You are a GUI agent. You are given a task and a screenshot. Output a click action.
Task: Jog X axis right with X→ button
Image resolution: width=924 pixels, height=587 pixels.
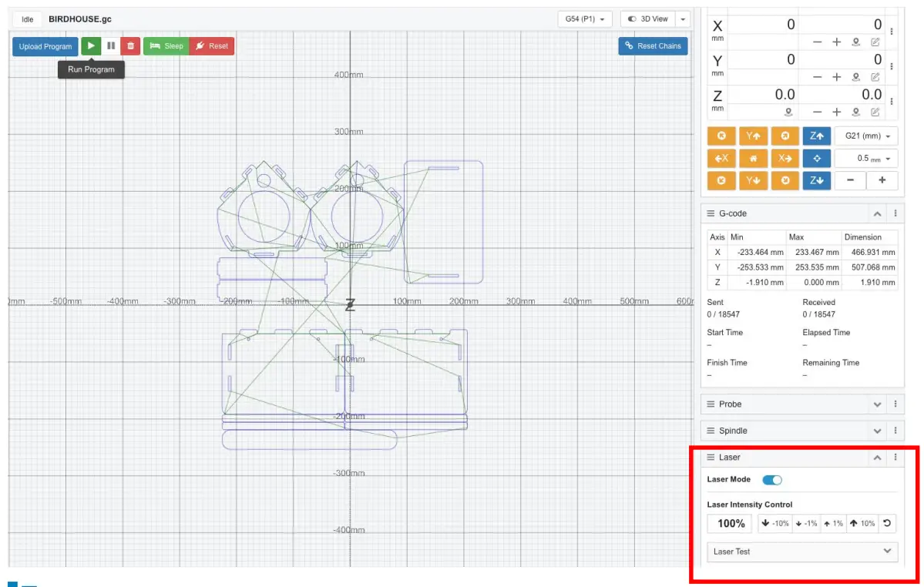point(785,158)
